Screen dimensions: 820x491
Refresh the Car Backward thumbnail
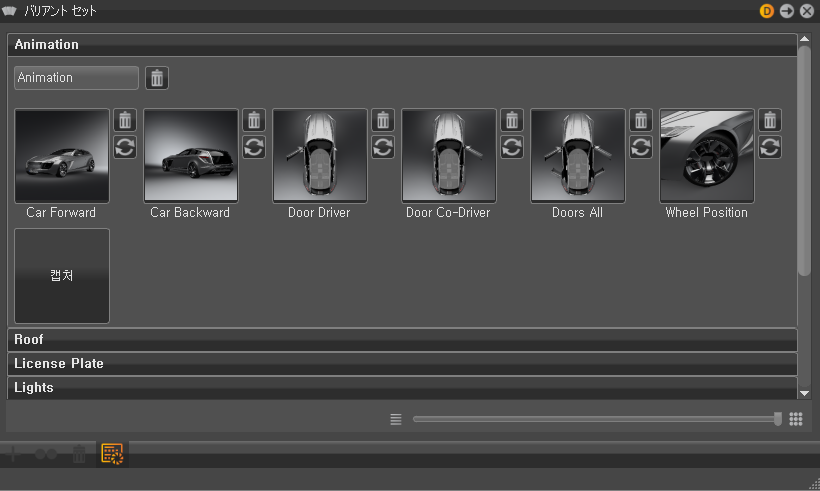click(x=254, y=147)
